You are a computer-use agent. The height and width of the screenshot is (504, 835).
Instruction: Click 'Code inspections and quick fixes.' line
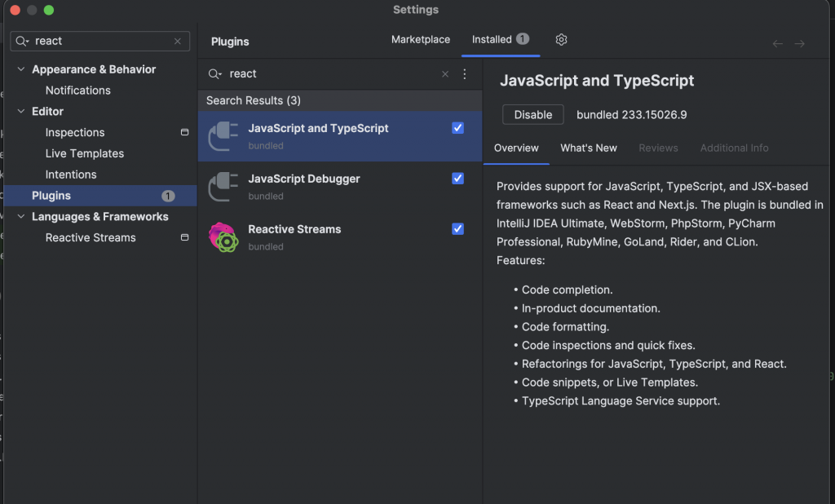pos(608,346)
